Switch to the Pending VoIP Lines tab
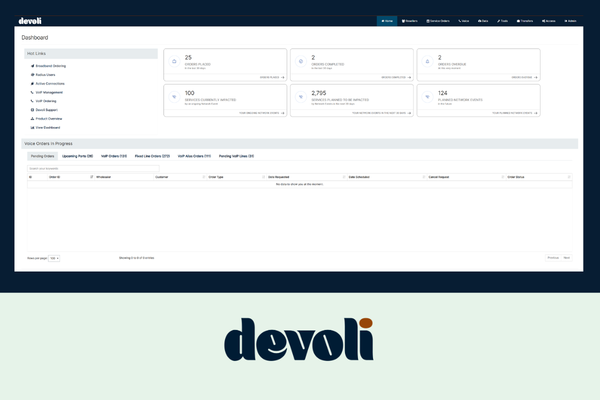This screenshot has width=600, height=400. point(236,156)
